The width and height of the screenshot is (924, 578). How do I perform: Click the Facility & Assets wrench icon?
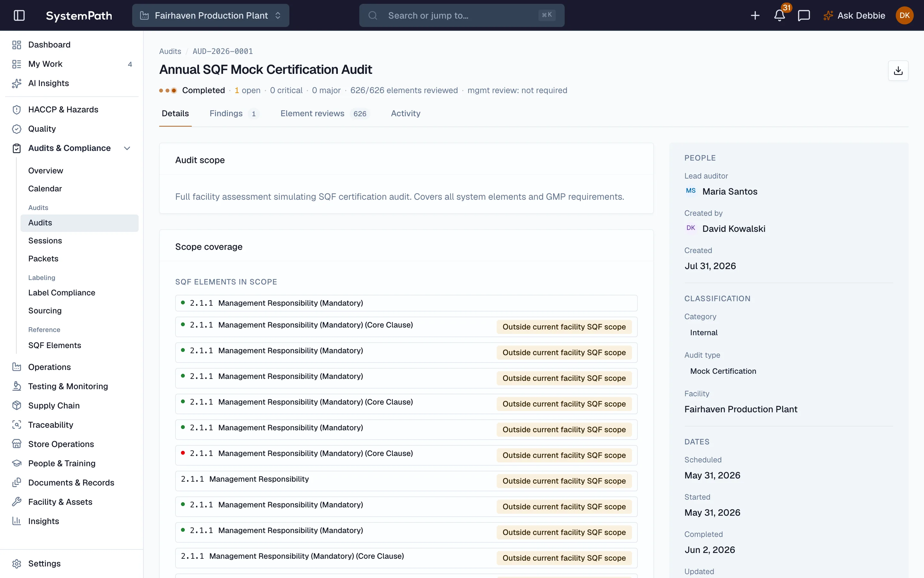click(16, 502)
